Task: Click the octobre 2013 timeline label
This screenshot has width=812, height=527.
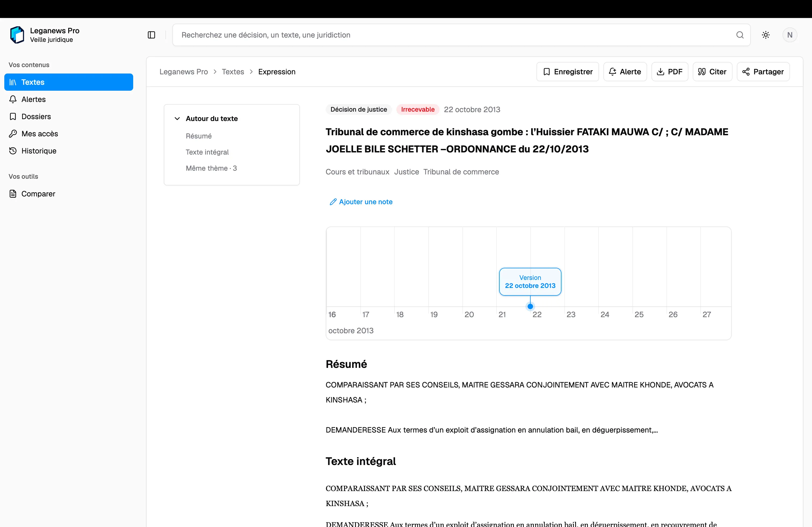Action: [x=351, y=331]
